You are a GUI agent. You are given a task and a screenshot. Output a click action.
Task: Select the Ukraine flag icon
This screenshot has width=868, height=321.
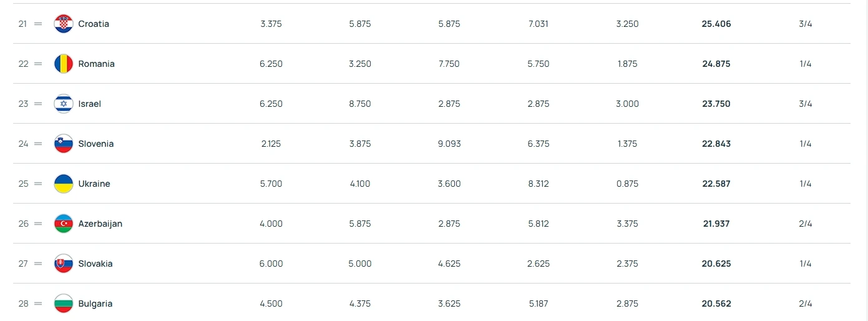[x=64, y=184]
